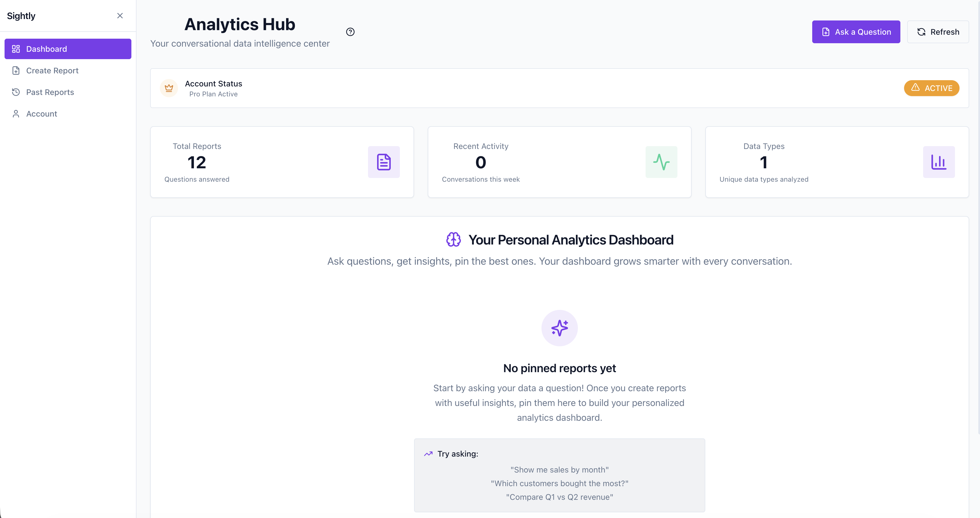
Task: Click the warning icon in ACTIVE badge
Action: click(x=915, y=88)
